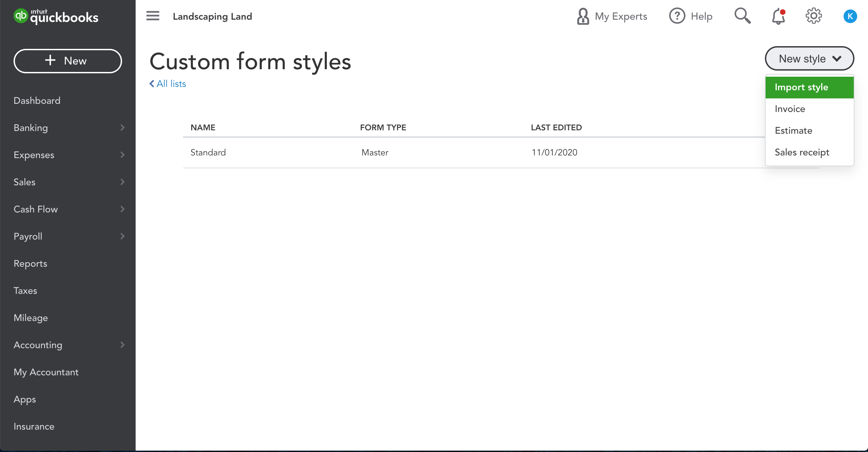Choose Estimate from New style menu
The width and height of the screenshot is (868, 452).
pyautogui.click(x=809, y=131)
